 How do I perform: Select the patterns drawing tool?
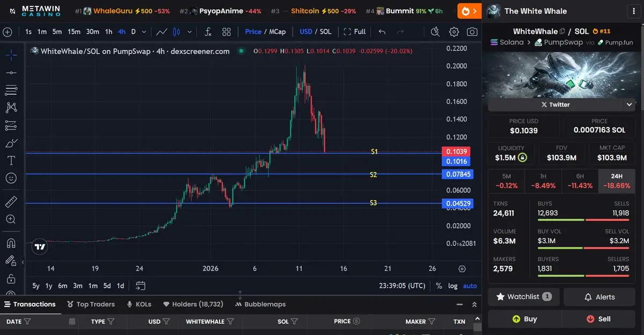pos(11,108)
